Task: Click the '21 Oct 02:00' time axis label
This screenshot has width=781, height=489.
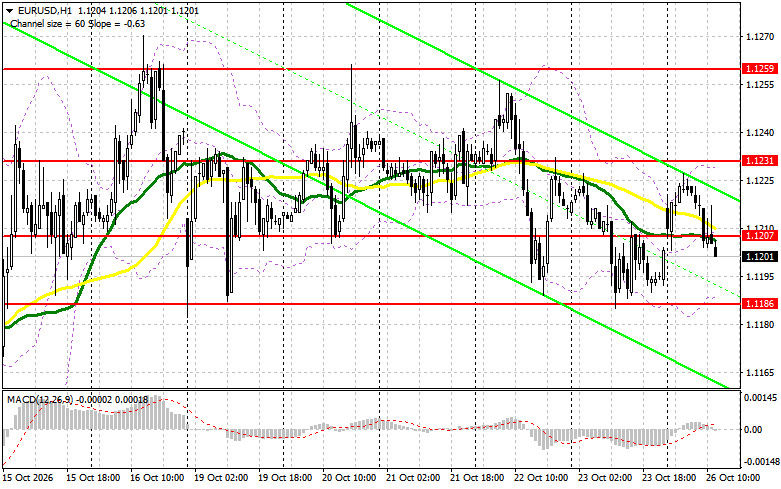Action: (413, 478)
